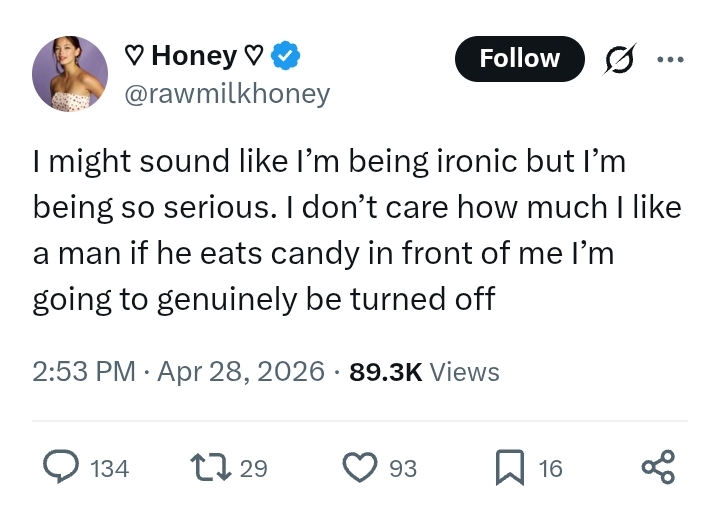Click the Honey display name
This screenshot has width=720, height=506.
click(x=194, y=57)
